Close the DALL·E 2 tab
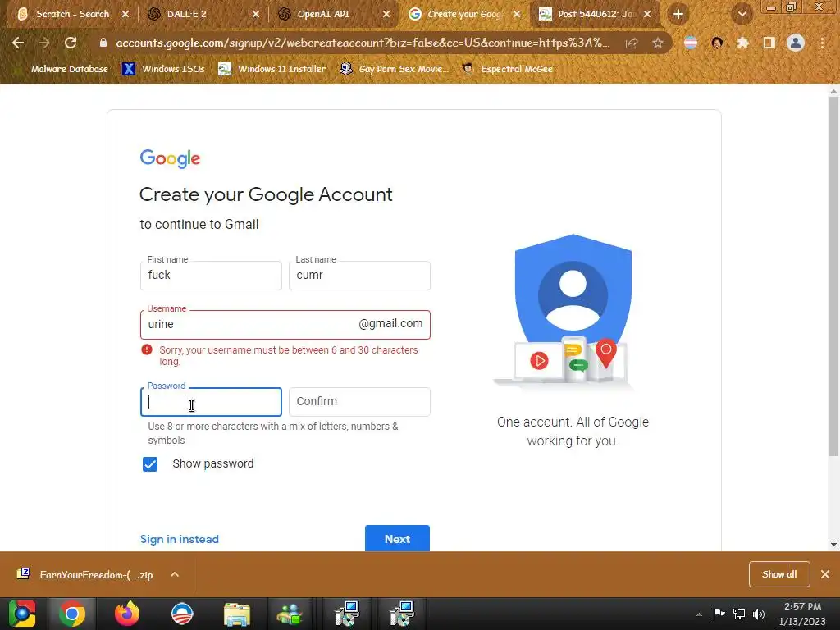 [x=256, y=14]
